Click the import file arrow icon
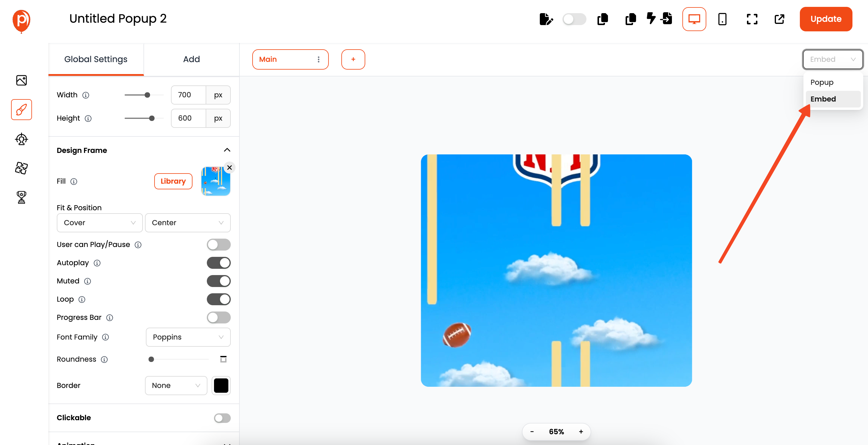The height and width of the screenshot is (445, 868). tap(667, 18)
